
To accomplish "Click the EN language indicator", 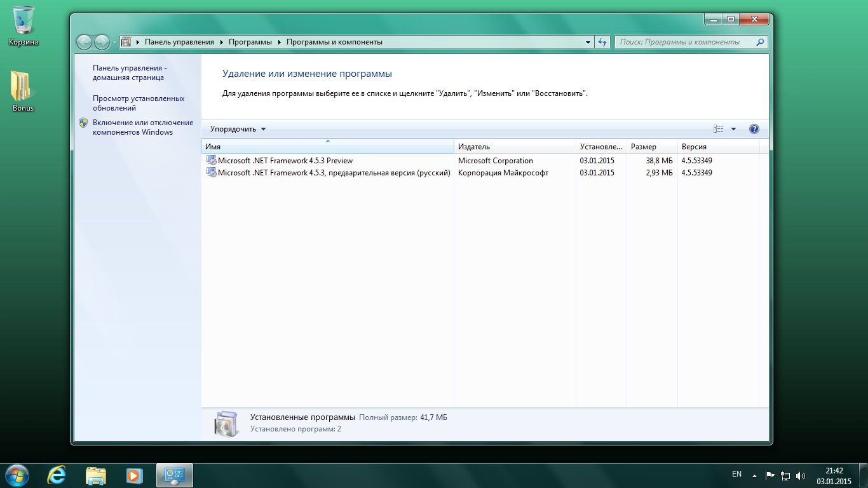I will pos(737,474).
